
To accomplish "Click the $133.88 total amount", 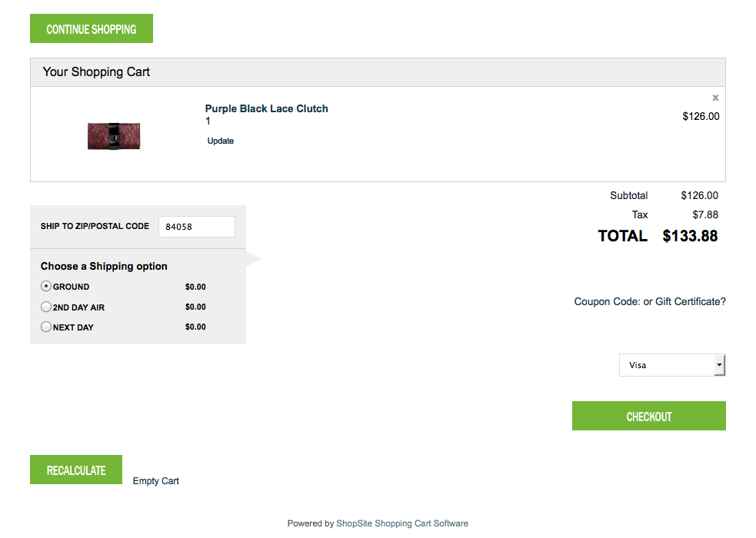I will coord(690,236).
